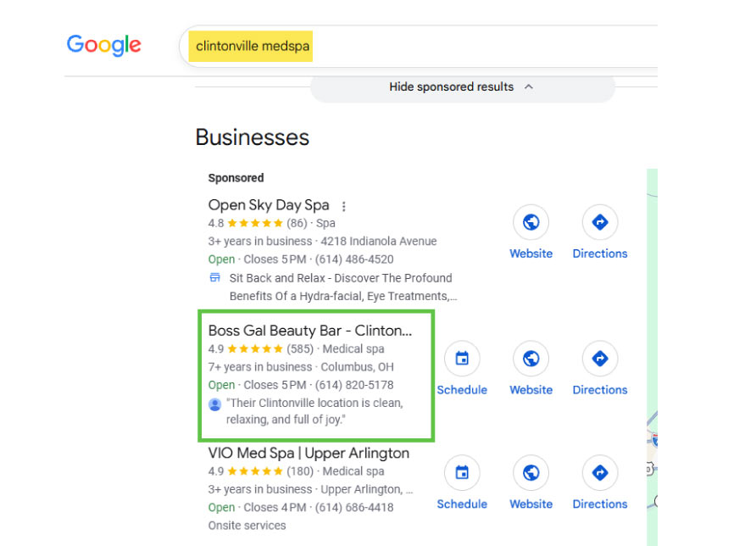Click the search box containing clintonville medspa
Viewport: 756px width, 546px height.
click(x=418, y=47)
